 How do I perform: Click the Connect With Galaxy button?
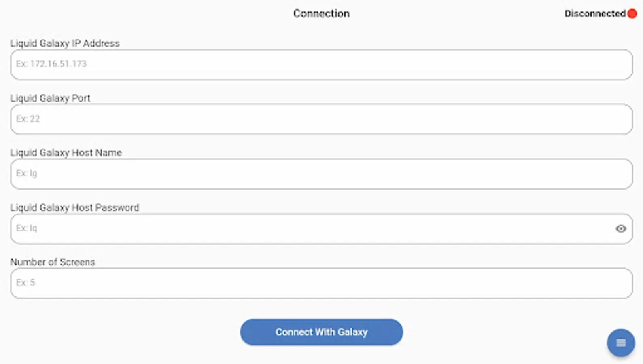click(321, 332)
